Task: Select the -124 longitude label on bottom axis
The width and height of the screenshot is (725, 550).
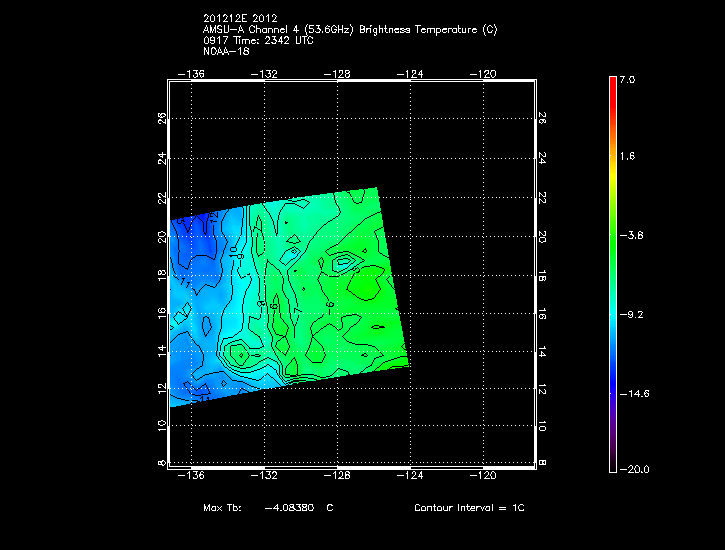Action: click(x=410, y=475)
